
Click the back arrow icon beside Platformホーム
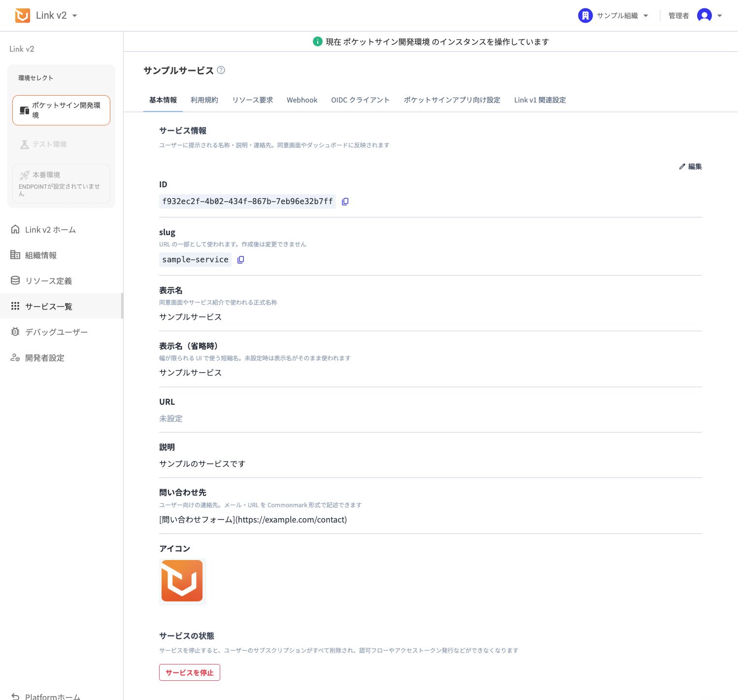coord(15,696)
